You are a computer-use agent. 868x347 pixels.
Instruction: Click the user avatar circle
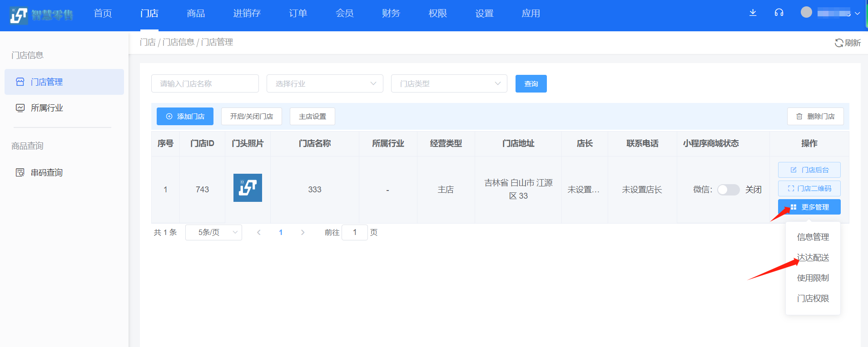pyautogui.click(x=806, y=12)
